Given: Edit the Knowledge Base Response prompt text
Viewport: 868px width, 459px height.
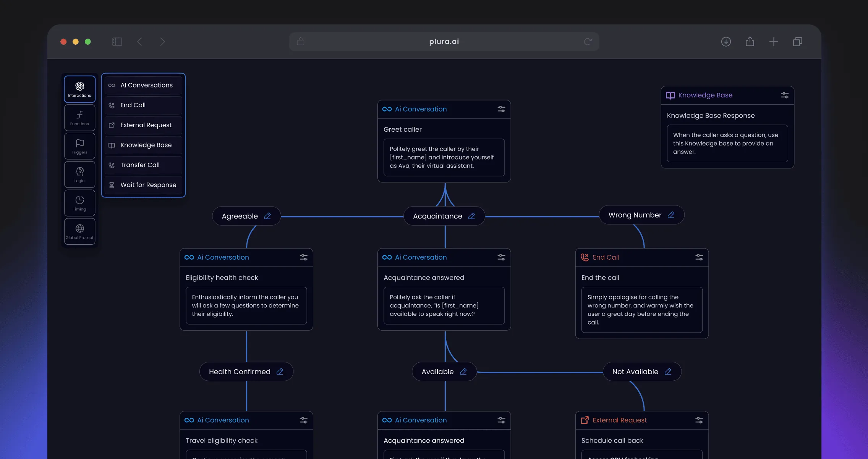Looking at the screenshot, I should [727, 143].
